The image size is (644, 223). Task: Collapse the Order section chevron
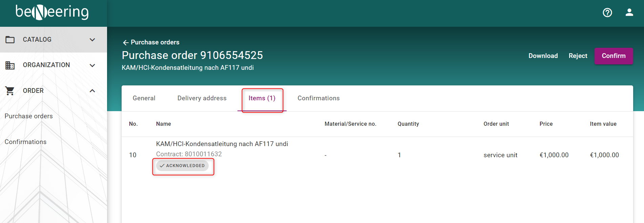coord(92,91)
